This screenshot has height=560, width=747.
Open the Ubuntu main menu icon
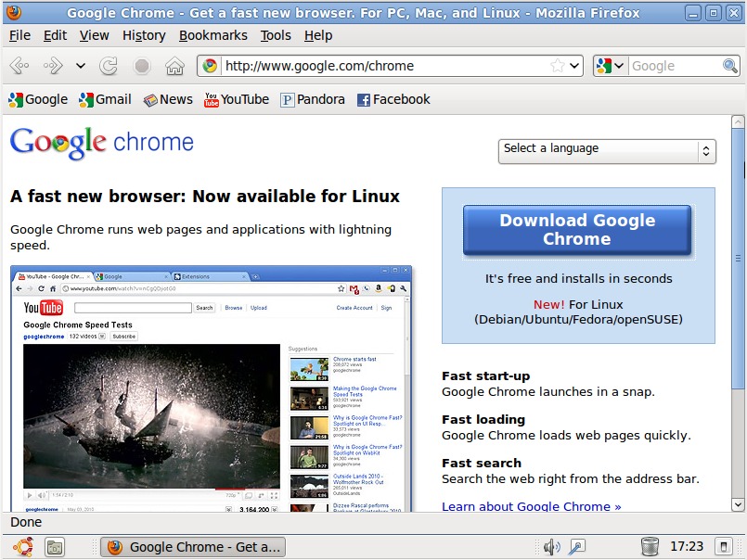click(x=23, y=547)
